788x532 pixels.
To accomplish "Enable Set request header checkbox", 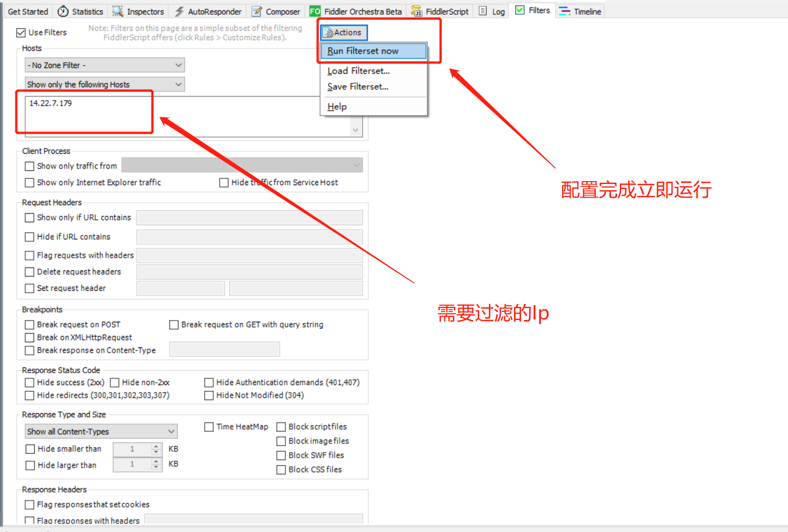I will 30,289.
